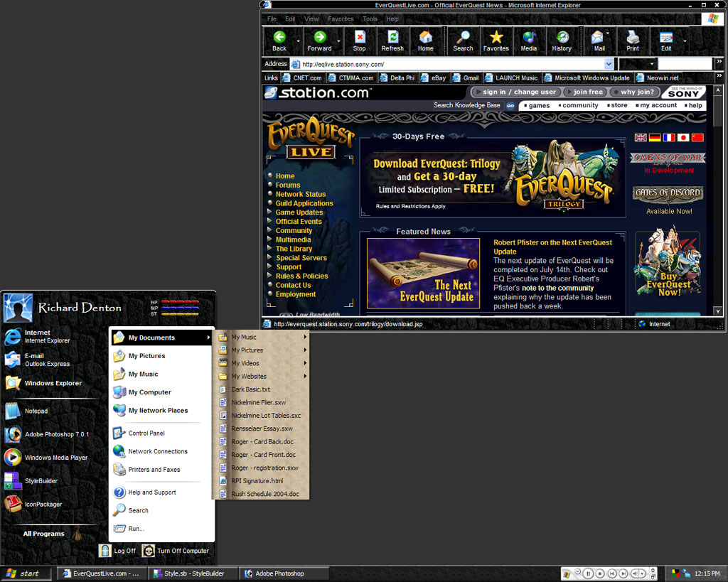The image size is (728, 582).
Task: Open the Mail icon in the toolbar
Action: click(597, 37)
